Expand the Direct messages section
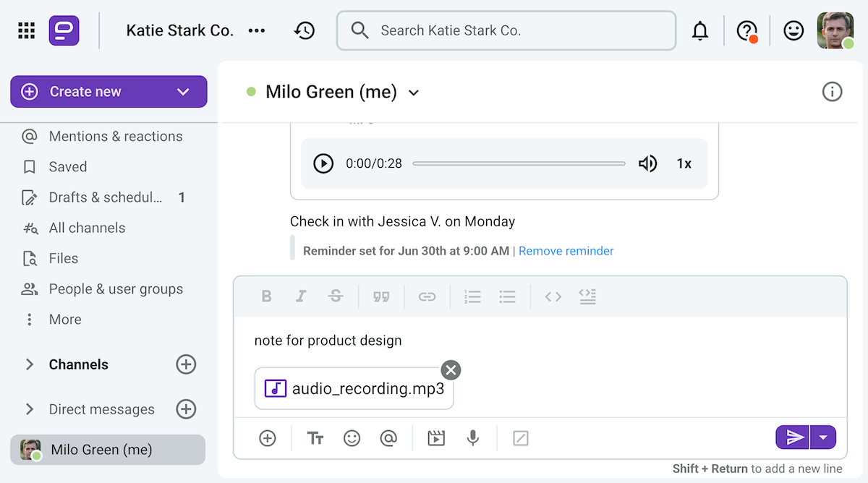The image size is (868, 483). (x=30, y=409)
